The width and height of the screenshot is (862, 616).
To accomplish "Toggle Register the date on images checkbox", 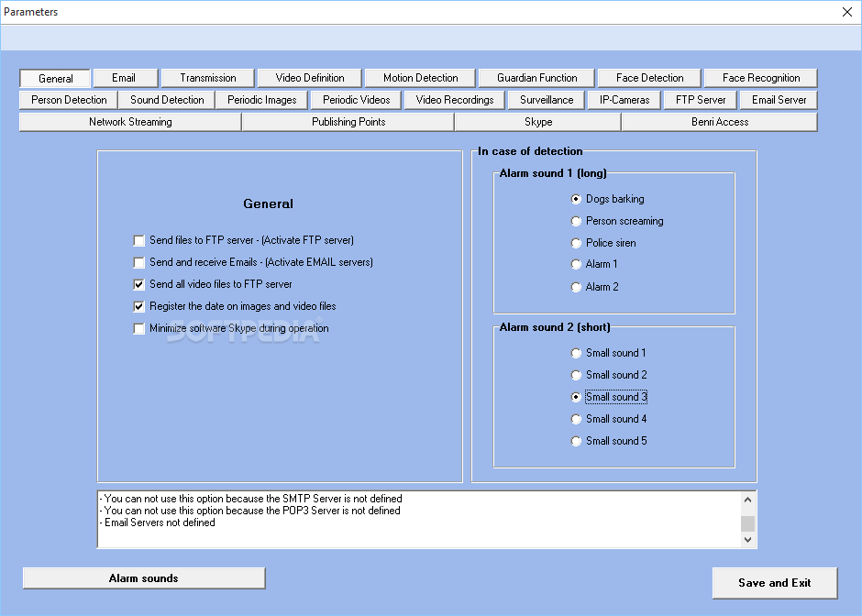I will coord(139,307).
